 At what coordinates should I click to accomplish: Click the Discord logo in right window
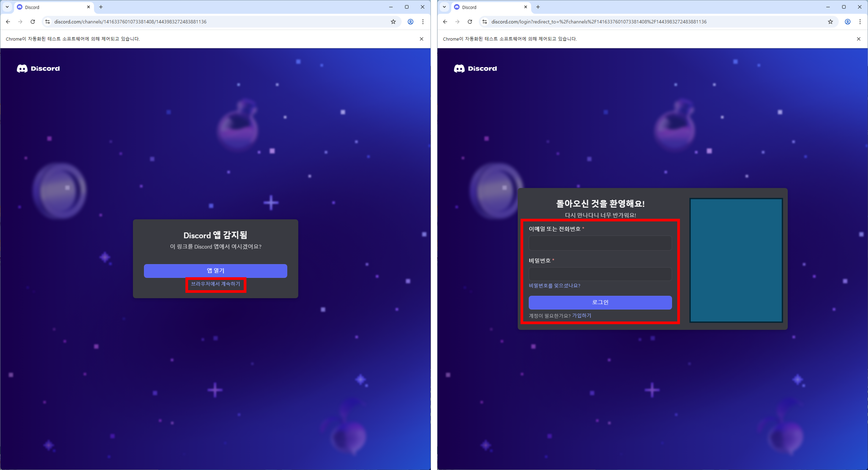pos(475,68)
